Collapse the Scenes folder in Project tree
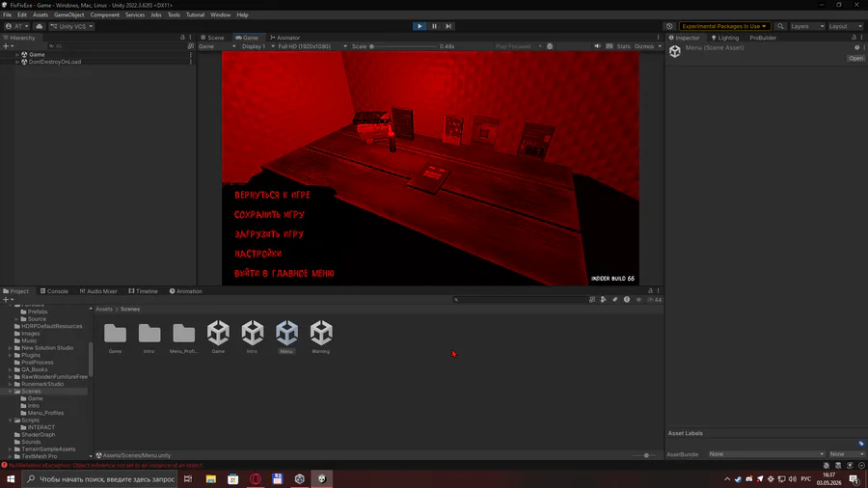Viewport: 868px width, 488px height. [x=10, y=392]
